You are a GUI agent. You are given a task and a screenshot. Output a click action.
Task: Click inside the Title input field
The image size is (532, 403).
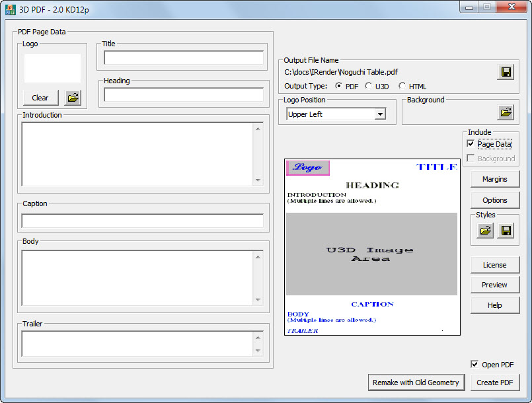(183, 58)
